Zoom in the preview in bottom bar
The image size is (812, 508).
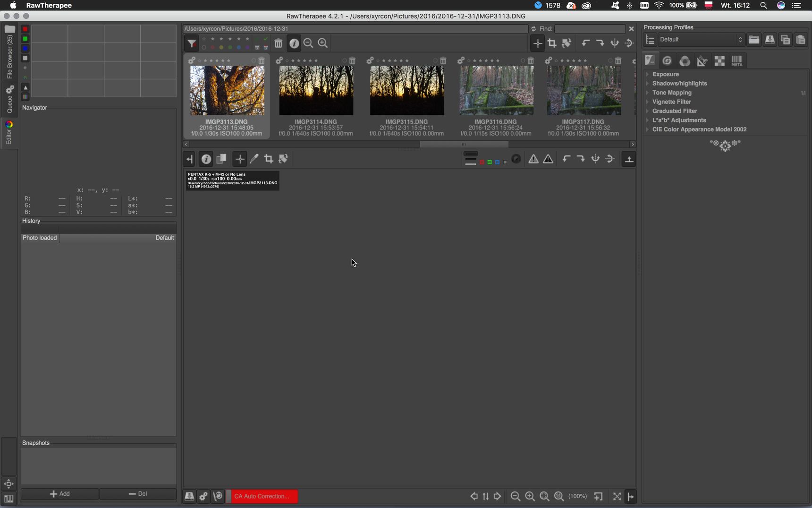tap(530, 496)
